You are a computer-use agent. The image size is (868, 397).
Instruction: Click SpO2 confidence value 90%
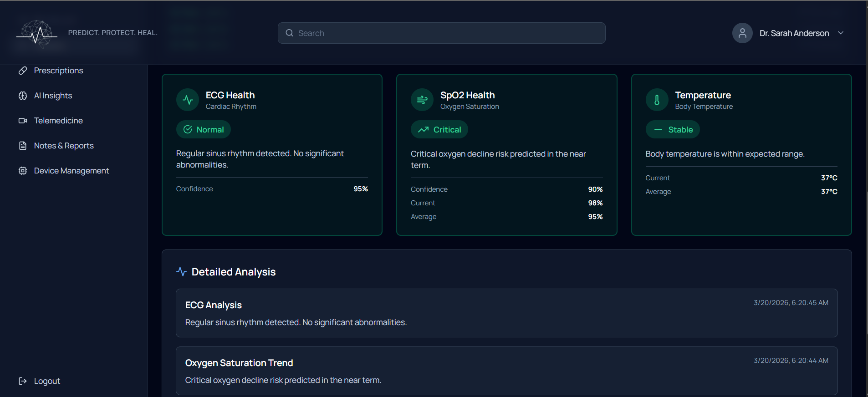tap(595, 189)
